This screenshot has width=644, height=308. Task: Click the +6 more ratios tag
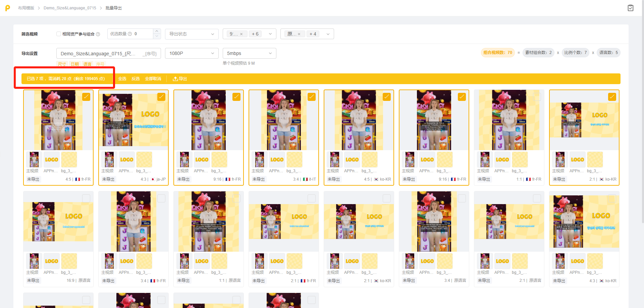point(255,34)
